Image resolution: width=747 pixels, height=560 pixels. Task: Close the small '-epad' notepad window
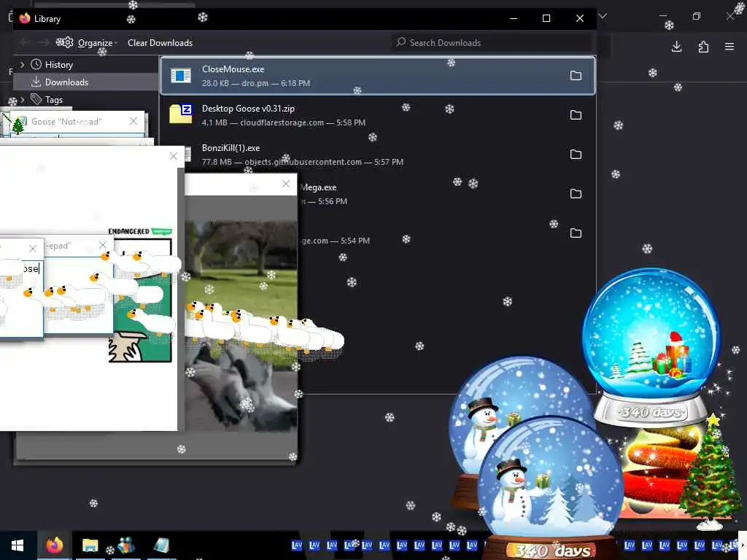tap(103, 245)
